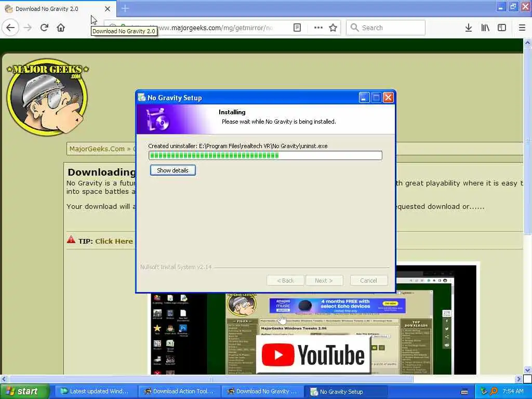Click the magnifier tray icon
532x399 pixels.
coord(494,392)
